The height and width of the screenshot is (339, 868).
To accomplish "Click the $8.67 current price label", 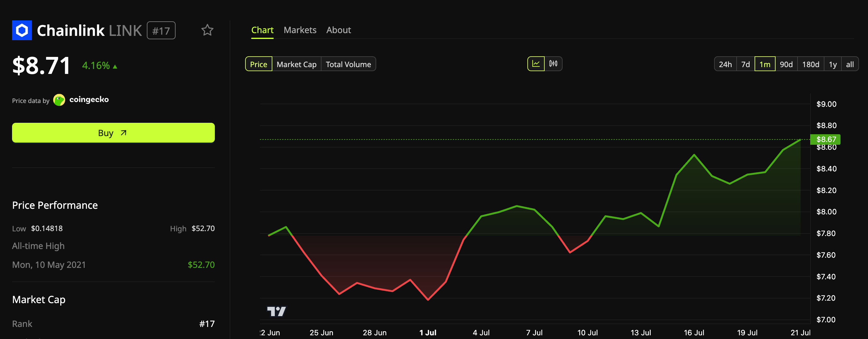I will 825,139.
